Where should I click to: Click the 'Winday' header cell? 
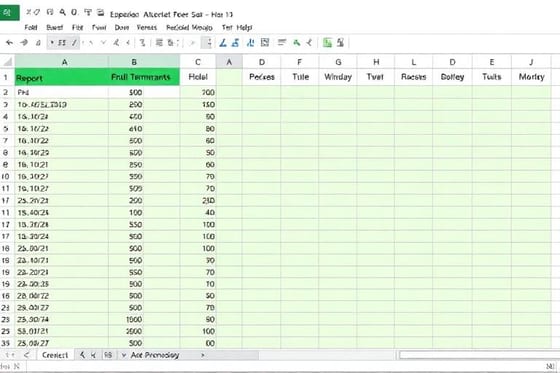point(338,77)
